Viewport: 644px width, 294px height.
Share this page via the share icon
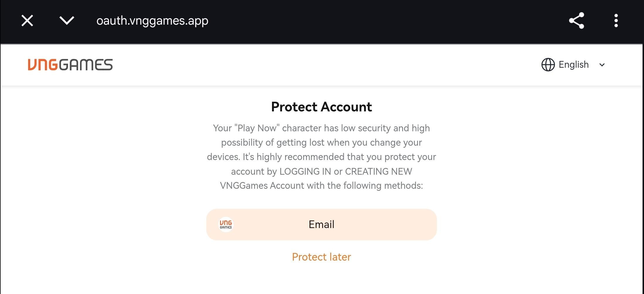[576, 21]
